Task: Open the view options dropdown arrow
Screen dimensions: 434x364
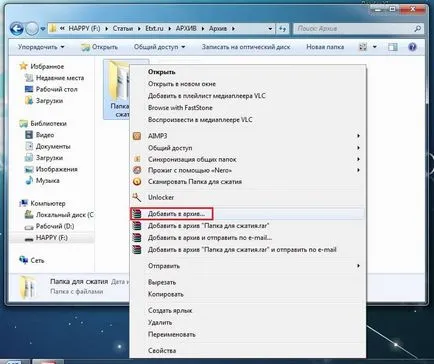Action: (x=375, y=47)
